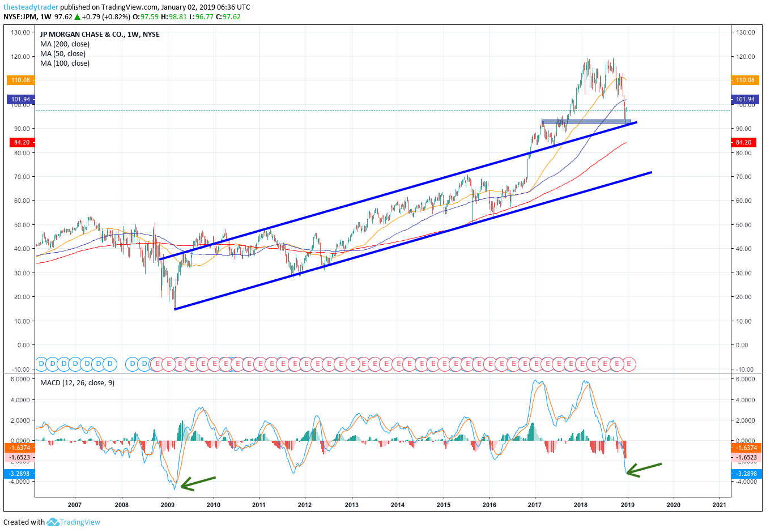
Task: Select the MA (50, close) indicator label
Action: click(x=63, y=54)
